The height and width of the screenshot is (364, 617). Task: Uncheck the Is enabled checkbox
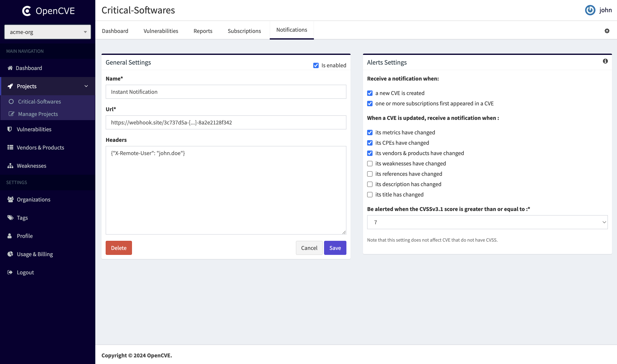[x=316, y=65]
